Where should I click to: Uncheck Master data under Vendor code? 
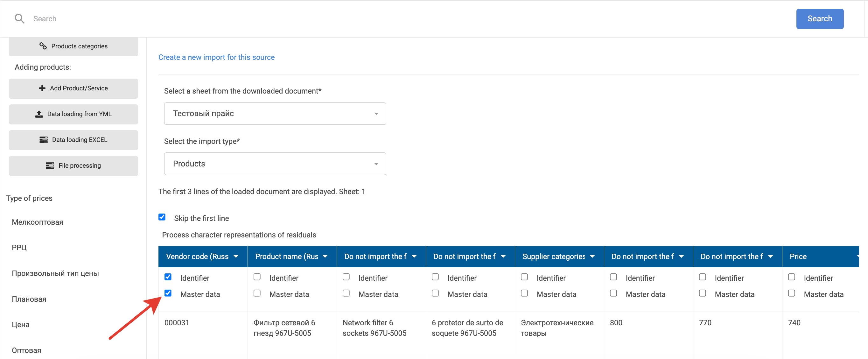click(x=168, y=293)
